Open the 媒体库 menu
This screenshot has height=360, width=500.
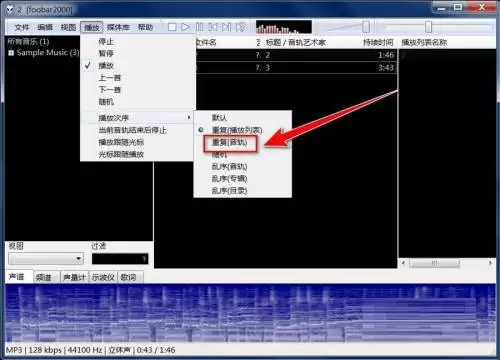pyautogui.click(x=118, y=27)
